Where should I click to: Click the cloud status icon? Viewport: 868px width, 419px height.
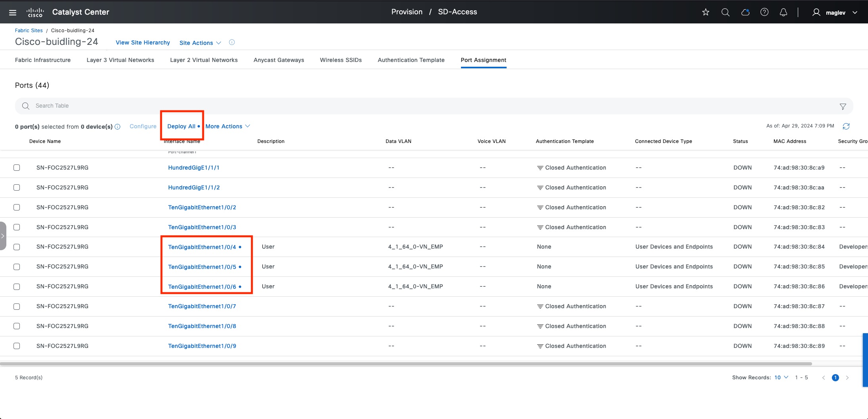(745, 12)
